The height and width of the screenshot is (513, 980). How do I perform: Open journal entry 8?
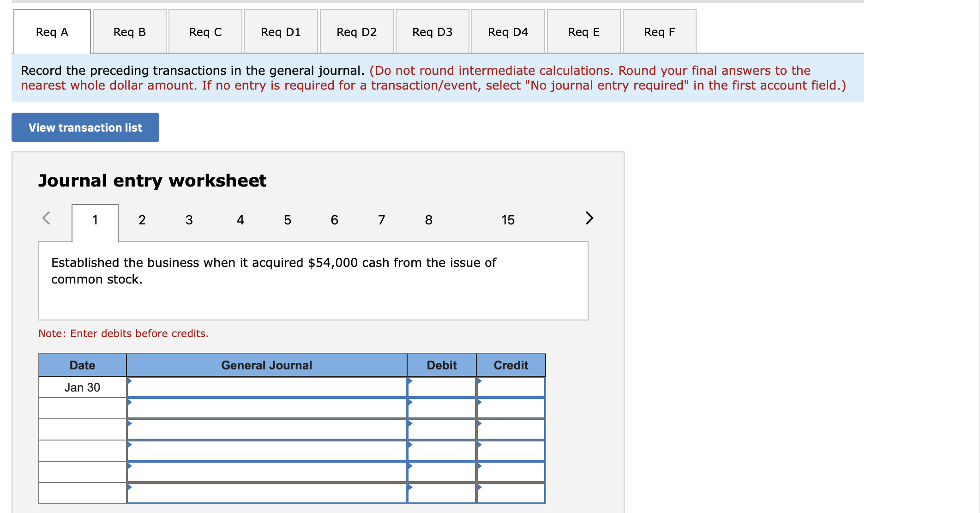428,220
